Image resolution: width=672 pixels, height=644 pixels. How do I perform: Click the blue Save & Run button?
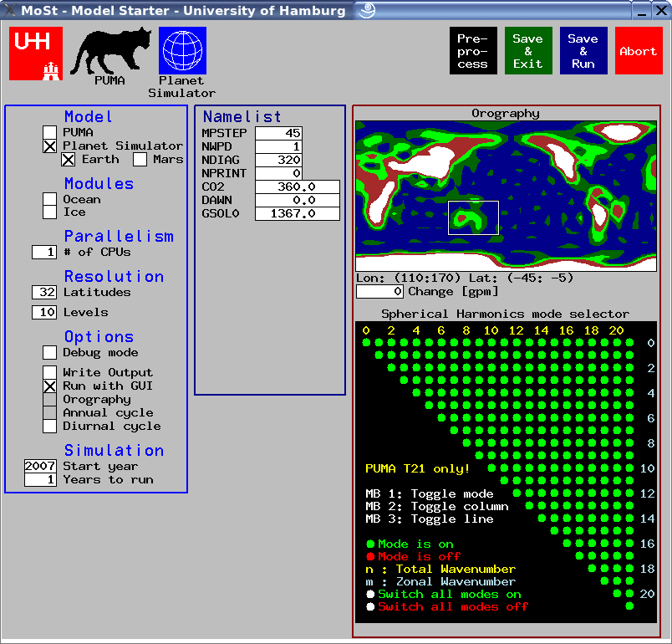[583, 51]
